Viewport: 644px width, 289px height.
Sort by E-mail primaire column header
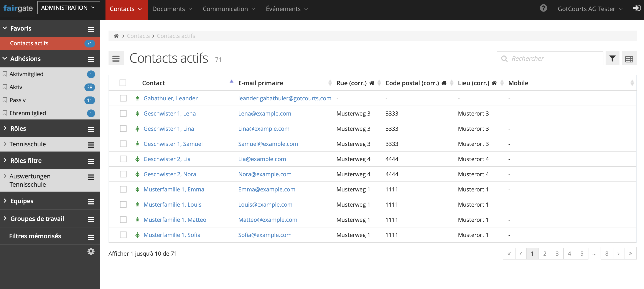[285, 83]
